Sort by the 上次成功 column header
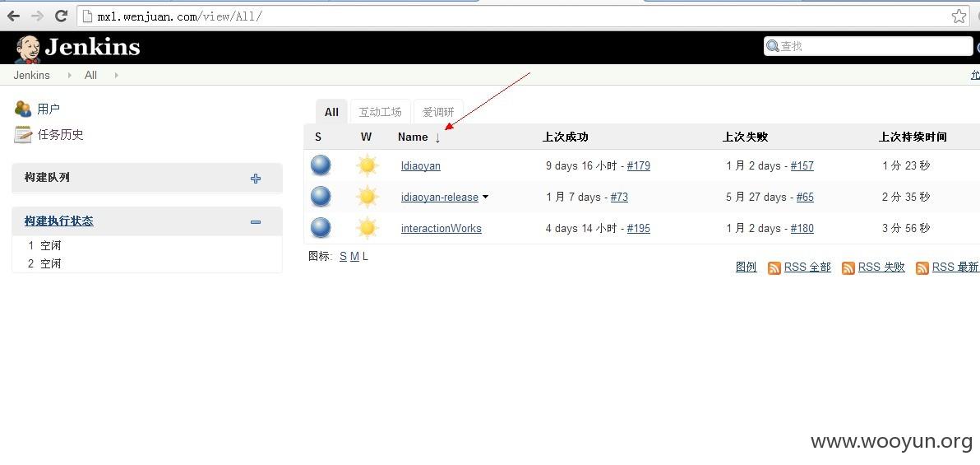Screen dimensions: 980x465 [566, 137]
